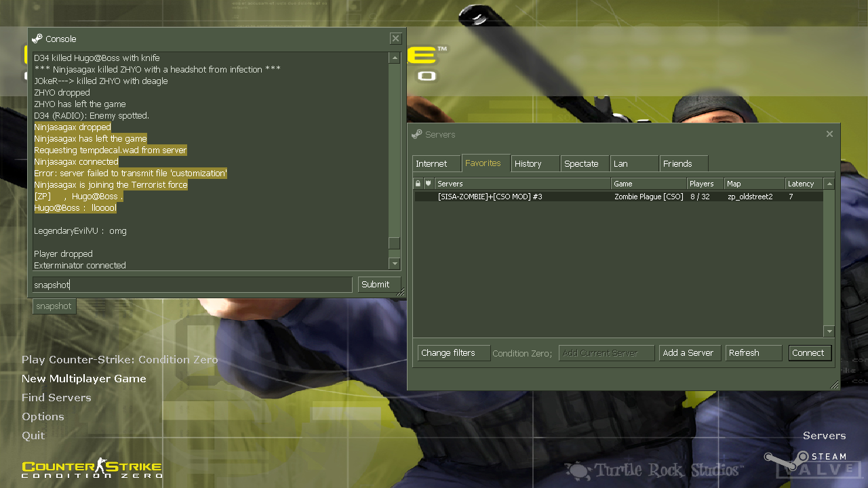Viewport: 868px width, 488px height.
Task: Click console line 'LegendaryEvilVU : omg'
Action: click(80, 231)
